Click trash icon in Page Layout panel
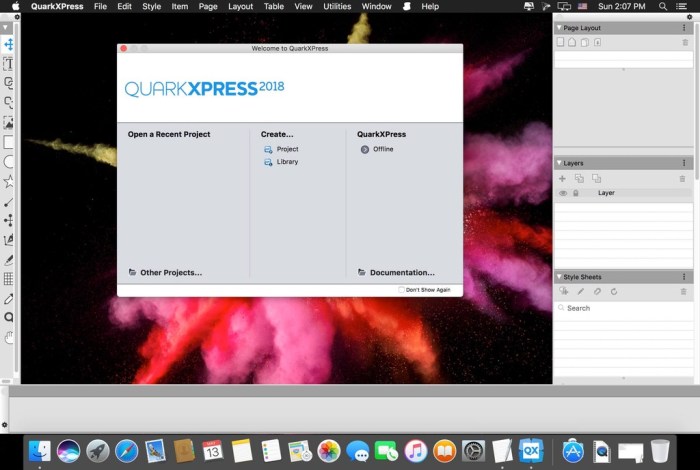Image resolution: width=700 pixels, height=470 pixels. 685,42
